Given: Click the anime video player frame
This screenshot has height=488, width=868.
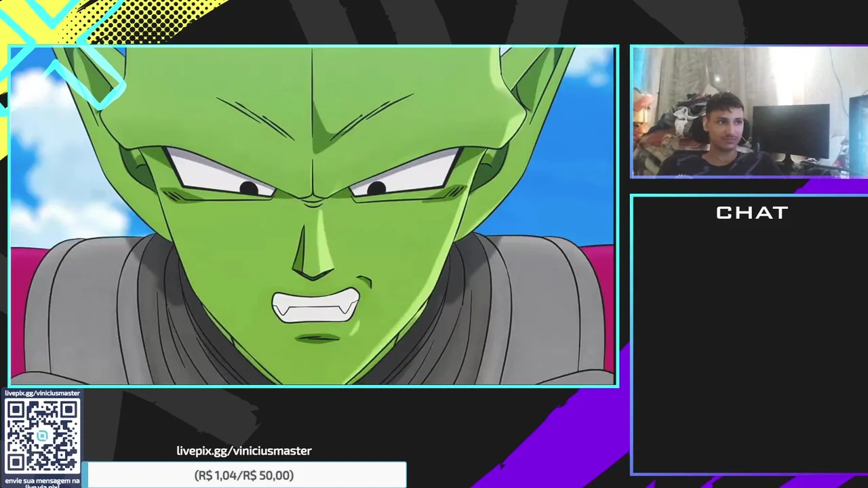Looking at the screenshot, I should [x=313, y=216].
